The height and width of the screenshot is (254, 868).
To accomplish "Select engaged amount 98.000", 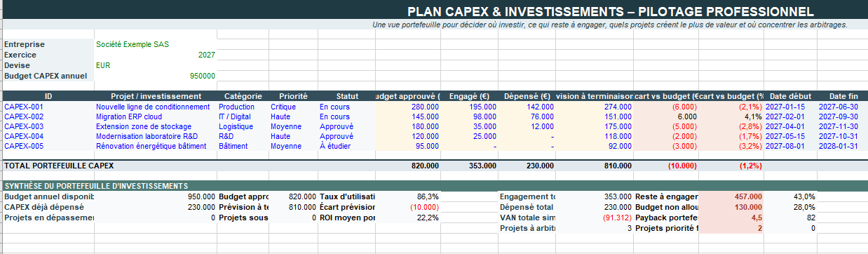I will [x=470, y=116].
